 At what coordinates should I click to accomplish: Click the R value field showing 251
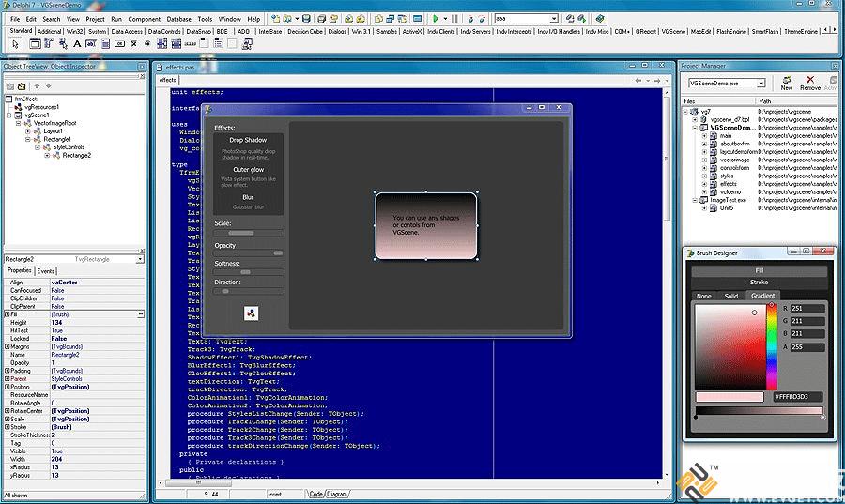pyautogui.click(x=807, y=309)
